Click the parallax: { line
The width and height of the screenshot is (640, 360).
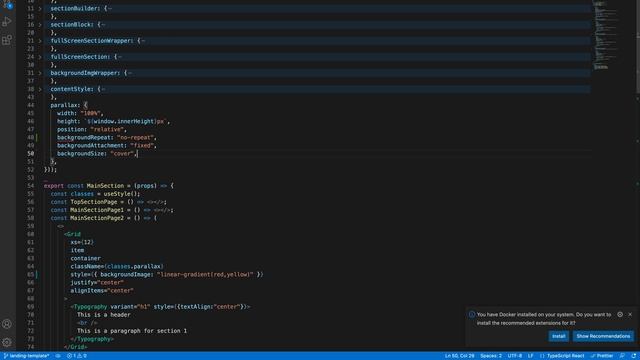(69, 105)
